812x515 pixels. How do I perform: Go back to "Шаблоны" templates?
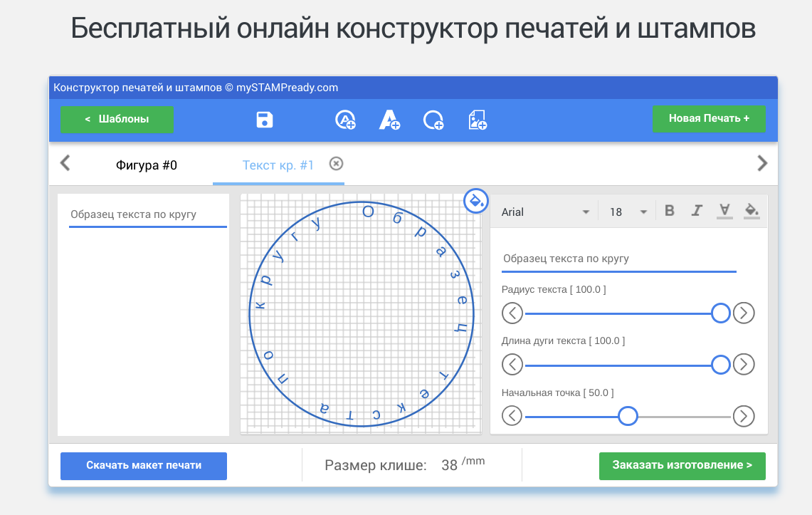[x=117, y=119]
